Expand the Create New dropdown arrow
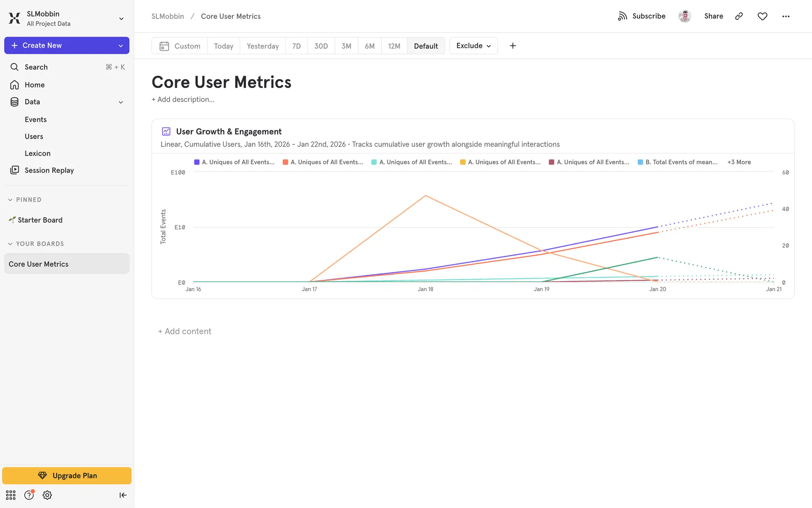The width and height of the screenshot is (812, 508). point(121,46)
